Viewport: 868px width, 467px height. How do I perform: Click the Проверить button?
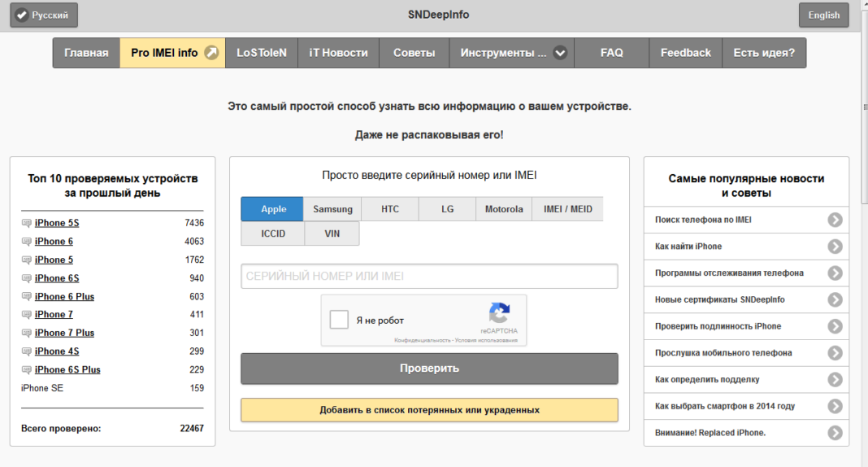pyautogui.click(x=429, y=369)
